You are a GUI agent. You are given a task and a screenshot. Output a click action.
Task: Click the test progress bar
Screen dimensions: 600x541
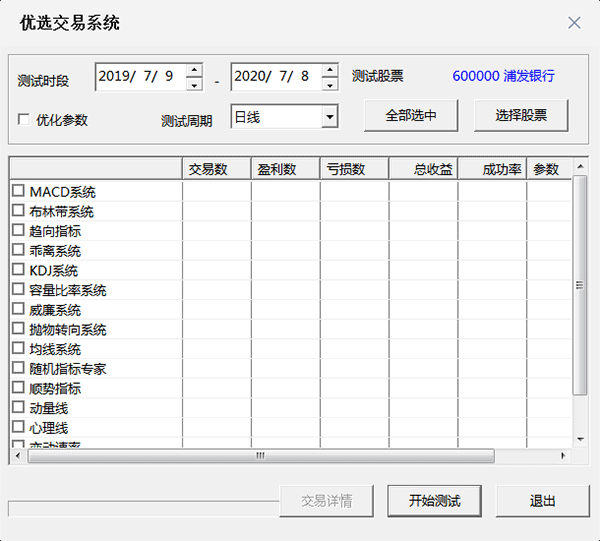(144, 508)
